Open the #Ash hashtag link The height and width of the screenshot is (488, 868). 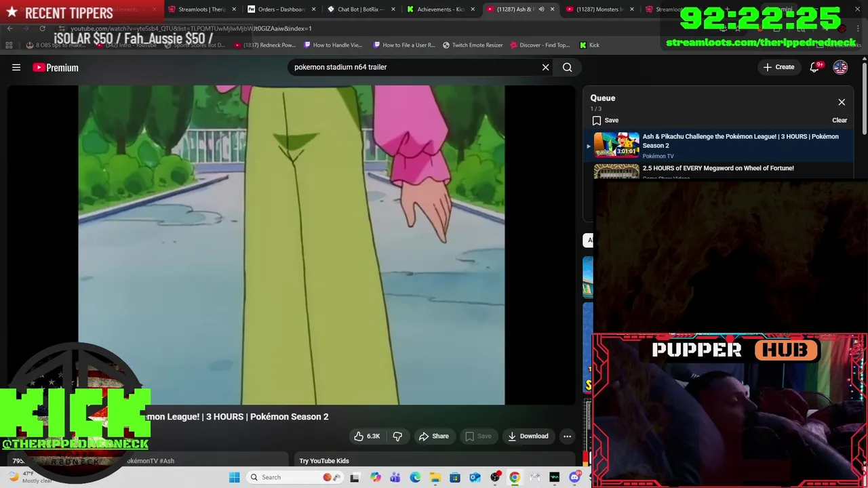(x=166, y=461)
